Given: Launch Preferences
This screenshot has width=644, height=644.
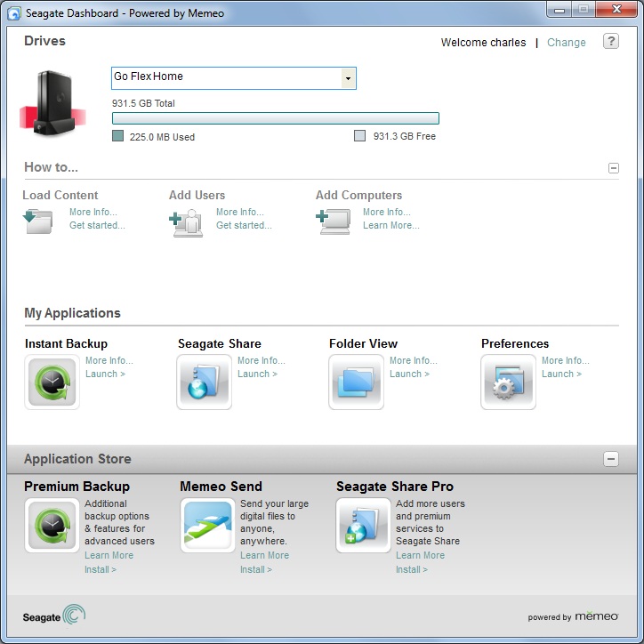Looking at the screenshot, I should tap(561, 374).
